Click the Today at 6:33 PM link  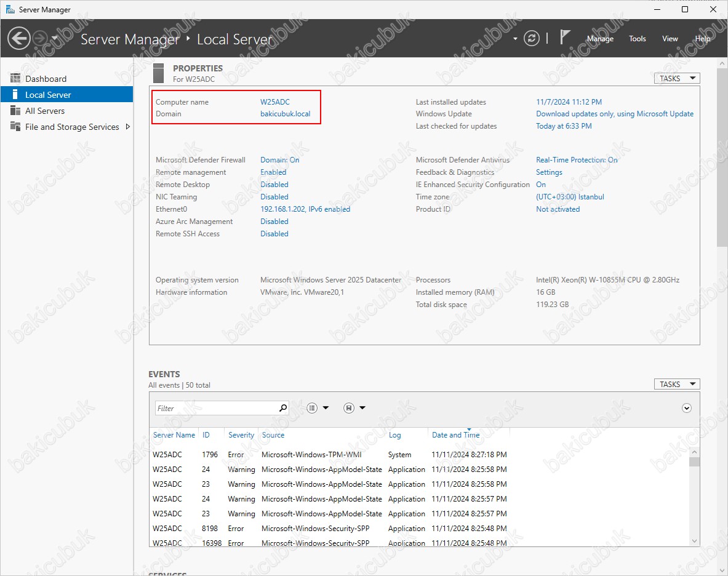coord(564,126)
